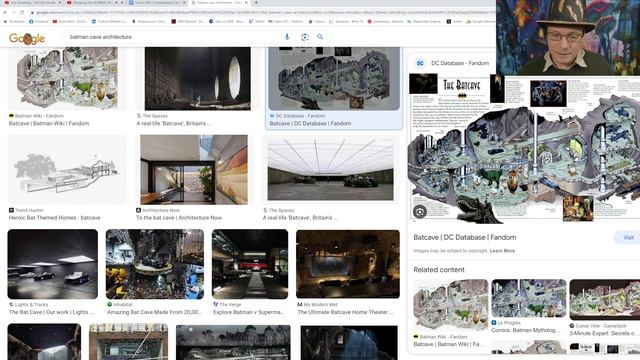This screenshot has height=360, width=640.
Task: Click 'Explore Batman v Superma...' caption
Action: (249, 312)
